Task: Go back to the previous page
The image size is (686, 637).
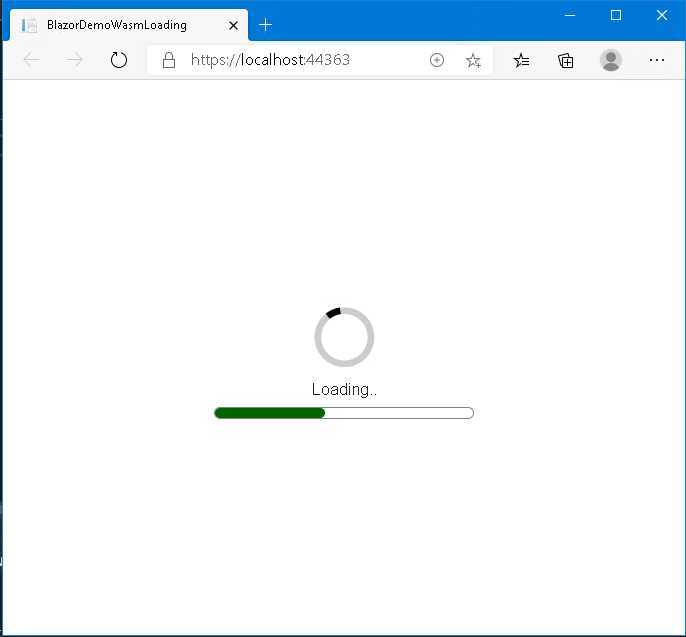Action: [32, 60]
